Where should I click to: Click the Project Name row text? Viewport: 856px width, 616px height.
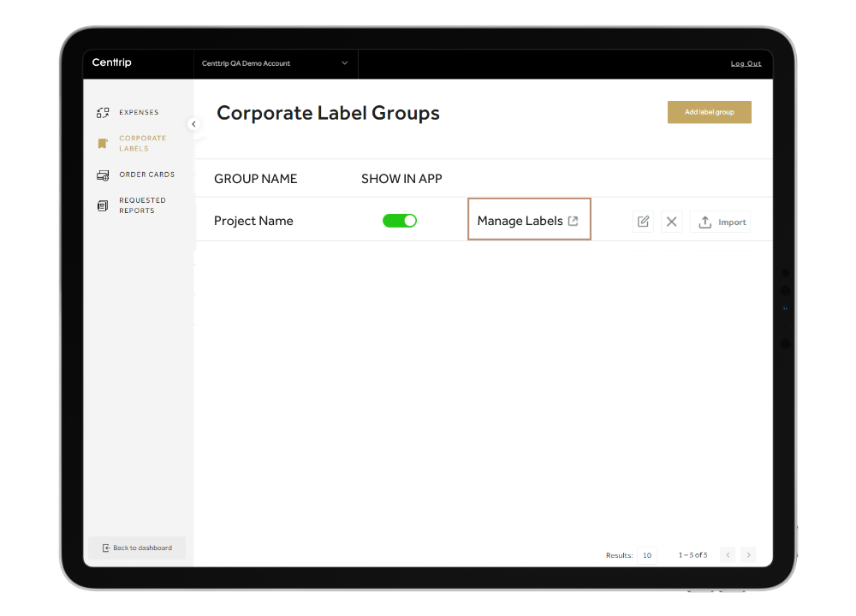click(253, 221)
